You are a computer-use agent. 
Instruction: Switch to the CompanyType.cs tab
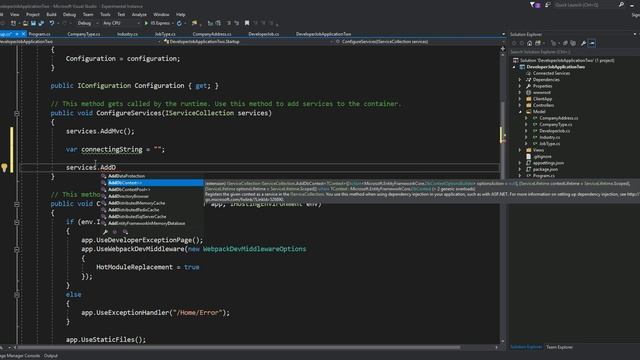84,34
